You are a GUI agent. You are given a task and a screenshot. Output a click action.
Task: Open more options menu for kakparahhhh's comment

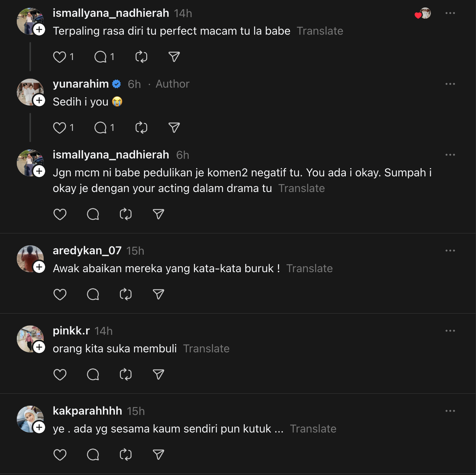tap(450, 411)
